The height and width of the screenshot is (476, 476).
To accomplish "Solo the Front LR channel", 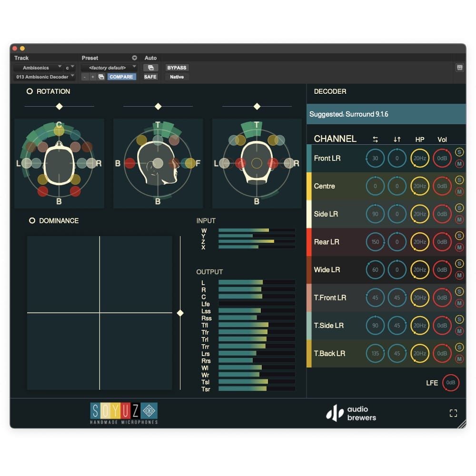I will tap(459, 152).
